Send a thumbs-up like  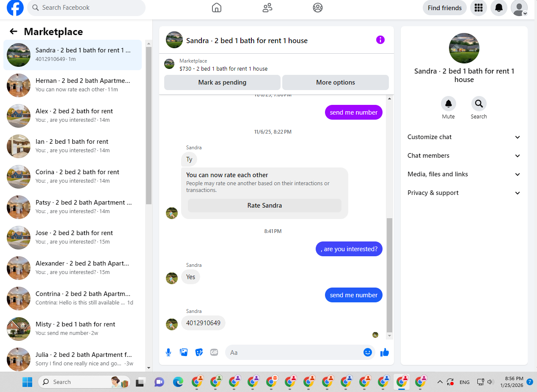[x=385, y=352]
